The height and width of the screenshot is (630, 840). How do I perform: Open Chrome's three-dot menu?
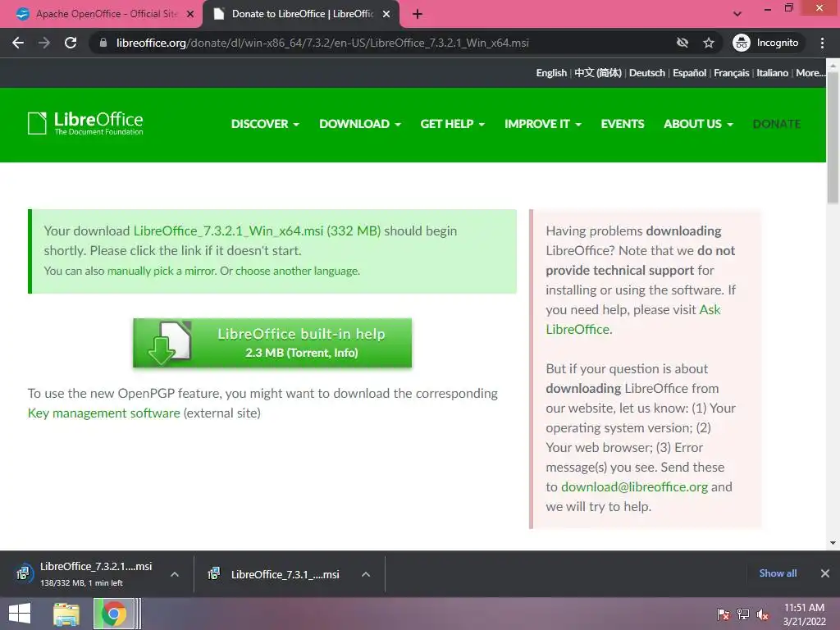(x=822, y=43)
